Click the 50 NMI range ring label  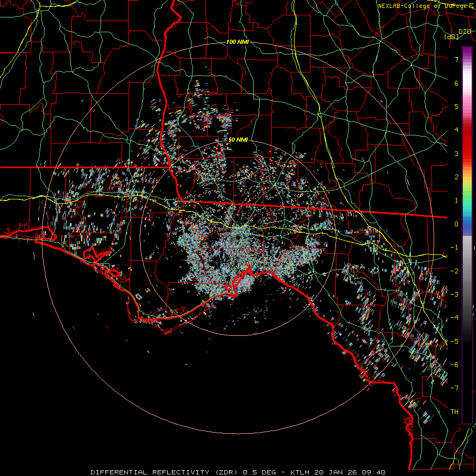[238, 140]
